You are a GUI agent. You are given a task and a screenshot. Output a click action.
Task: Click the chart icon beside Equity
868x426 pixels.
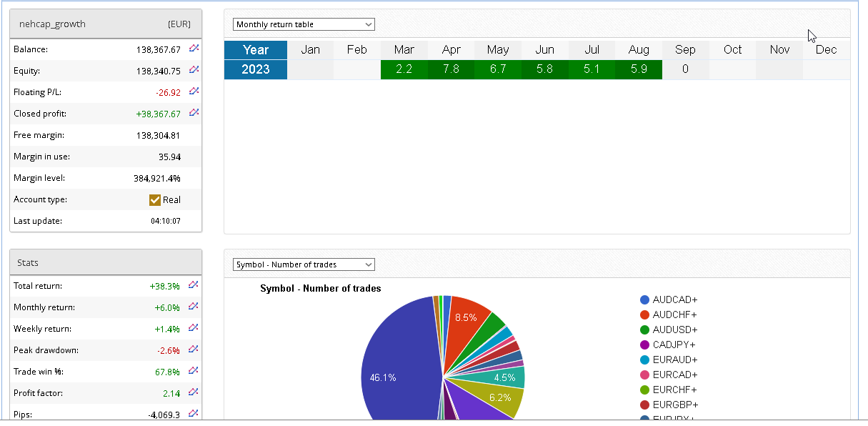click(194, 70)
